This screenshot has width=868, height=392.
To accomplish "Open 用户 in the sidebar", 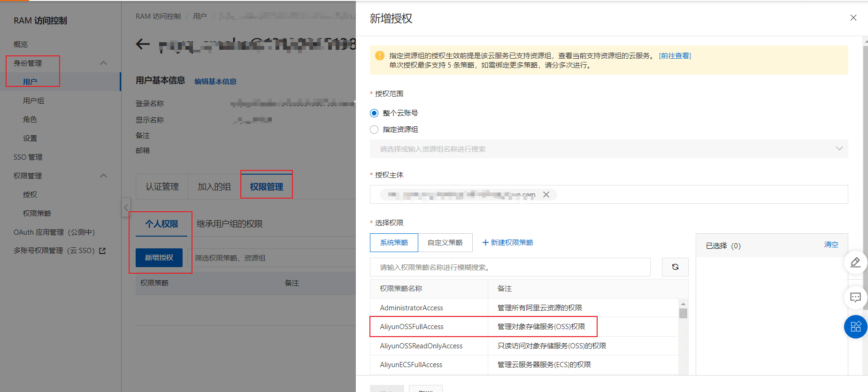I will click(x=30, y=82).
